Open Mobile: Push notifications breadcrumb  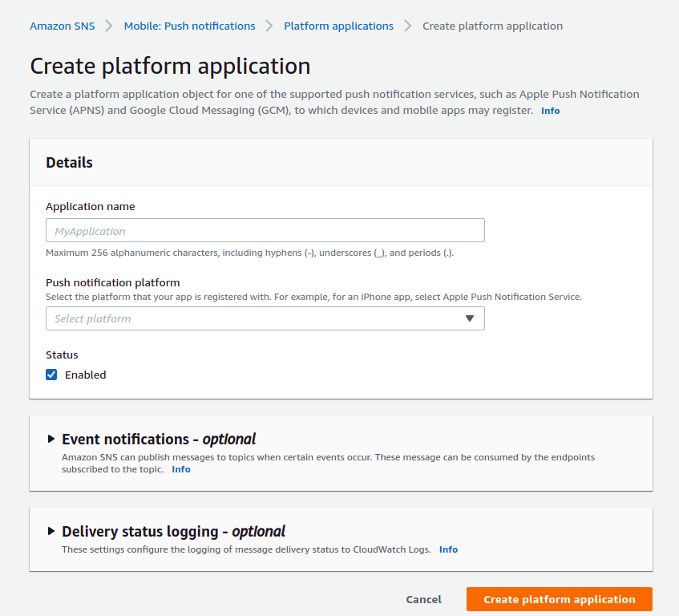189,26
